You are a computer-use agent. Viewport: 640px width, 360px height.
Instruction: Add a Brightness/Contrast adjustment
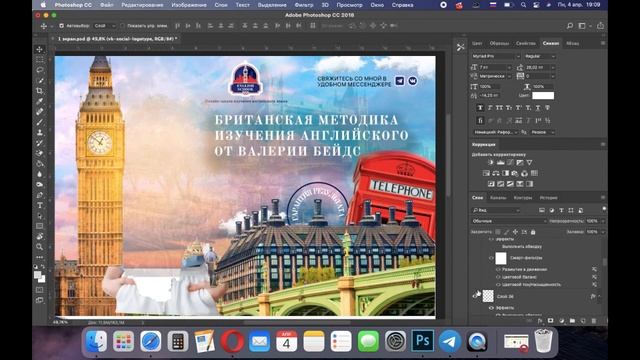pyautogui.click(x=491, y=162)
